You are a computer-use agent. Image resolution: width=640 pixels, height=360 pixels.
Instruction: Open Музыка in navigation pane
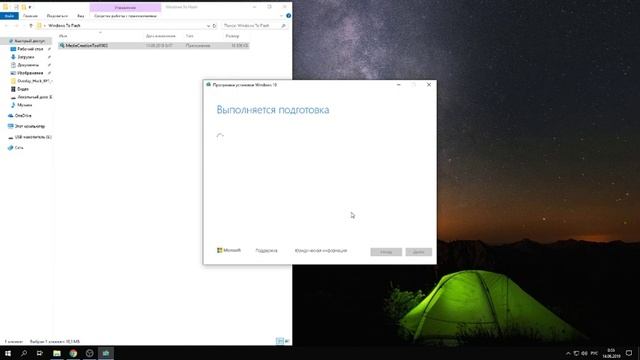(24, 105)
